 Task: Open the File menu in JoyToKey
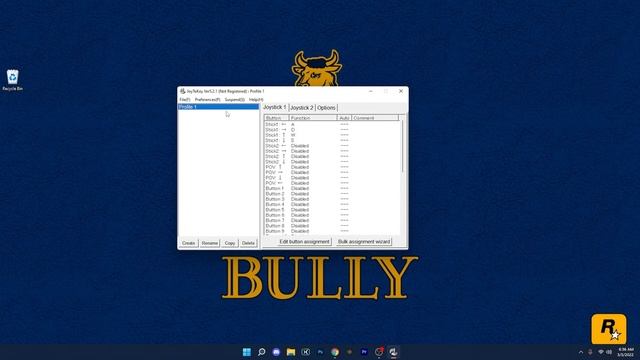coord(185,100)
